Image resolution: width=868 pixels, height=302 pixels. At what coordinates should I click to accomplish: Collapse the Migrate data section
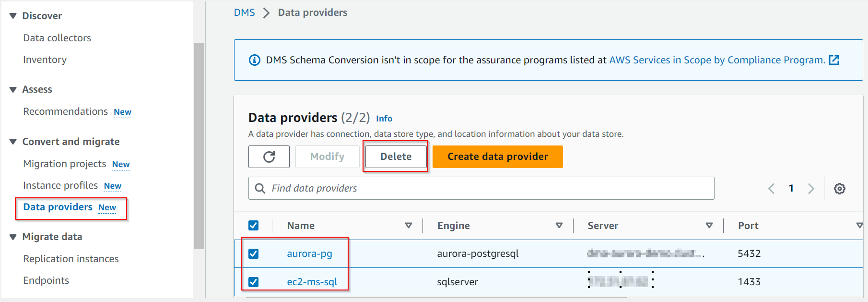click(13, 237)
